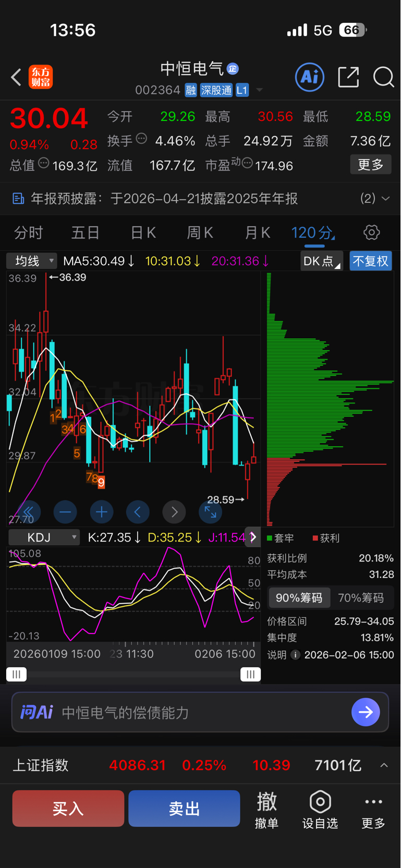Viewport: 401px width, 868px height.
Task: Expand KDJ values with right arrow
Action: (x=253, y=537)
